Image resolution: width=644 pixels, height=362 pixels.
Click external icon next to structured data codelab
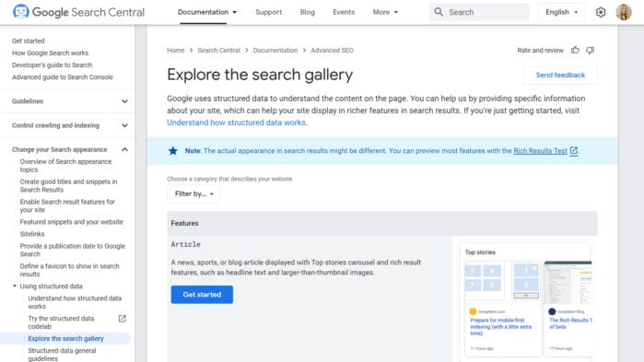pos(122,319)
